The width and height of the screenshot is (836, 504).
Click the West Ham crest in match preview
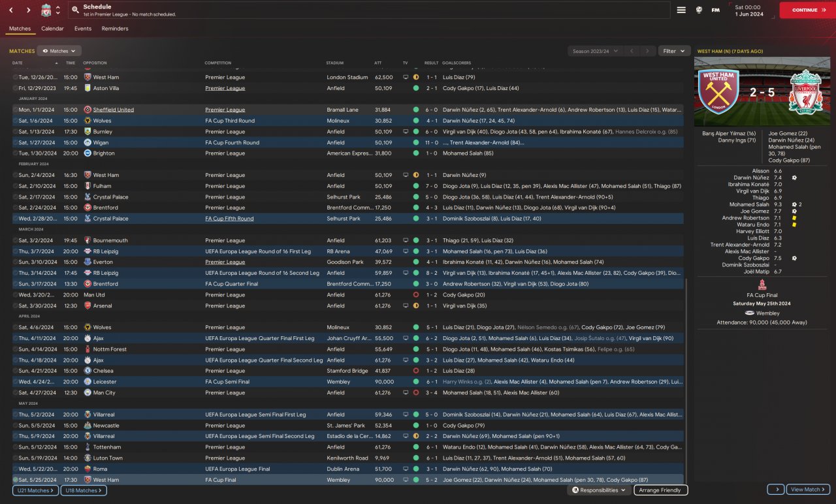pos(717,91)
